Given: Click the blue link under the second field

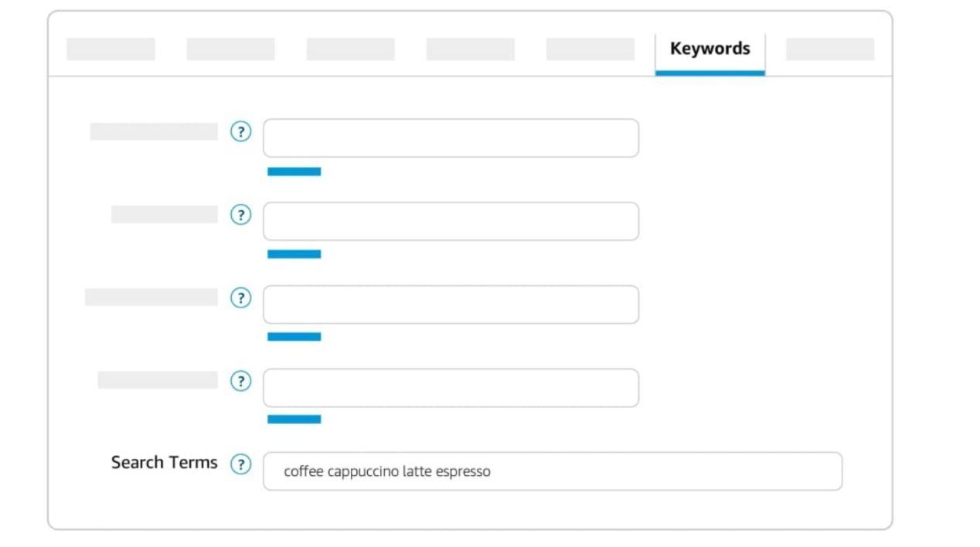Looking at the screenshot, I should tap(294, 254).
